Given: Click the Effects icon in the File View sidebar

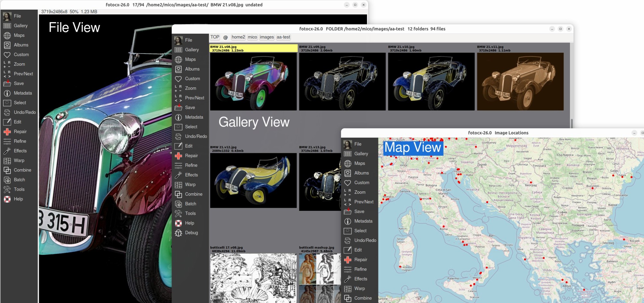Looking at the screenshot, I should pos(7,151).
